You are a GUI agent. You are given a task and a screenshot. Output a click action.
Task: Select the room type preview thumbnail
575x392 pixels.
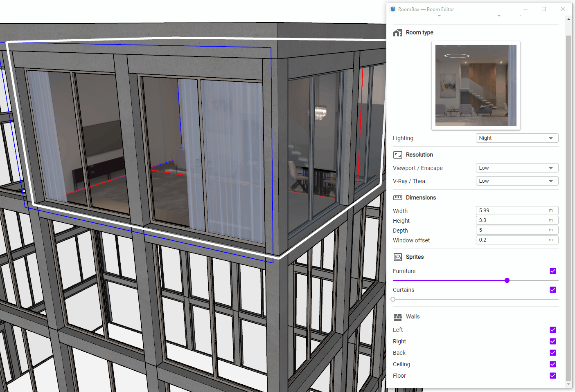point(476,85)
